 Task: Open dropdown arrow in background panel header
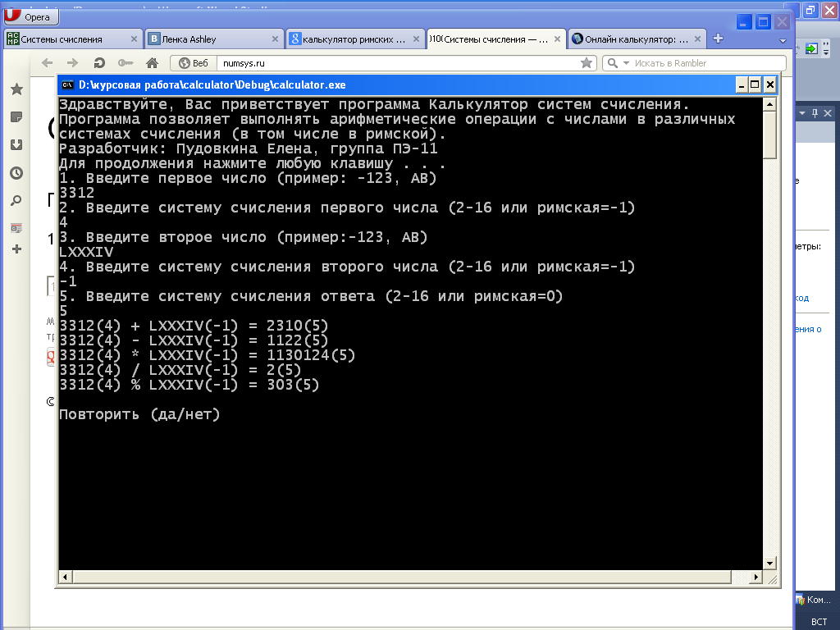coord(802,113)
